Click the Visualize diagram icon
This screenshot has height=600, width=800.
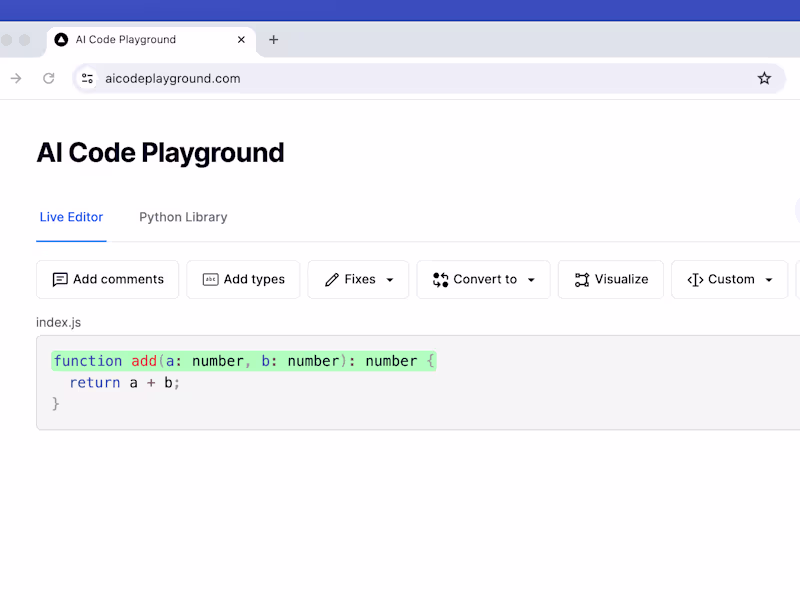click(582, 280)
